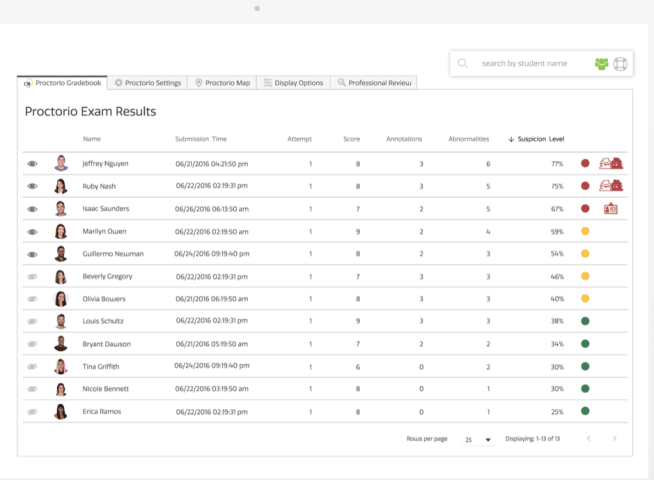Open the Proctorio Settings tab

coord(148,83)
